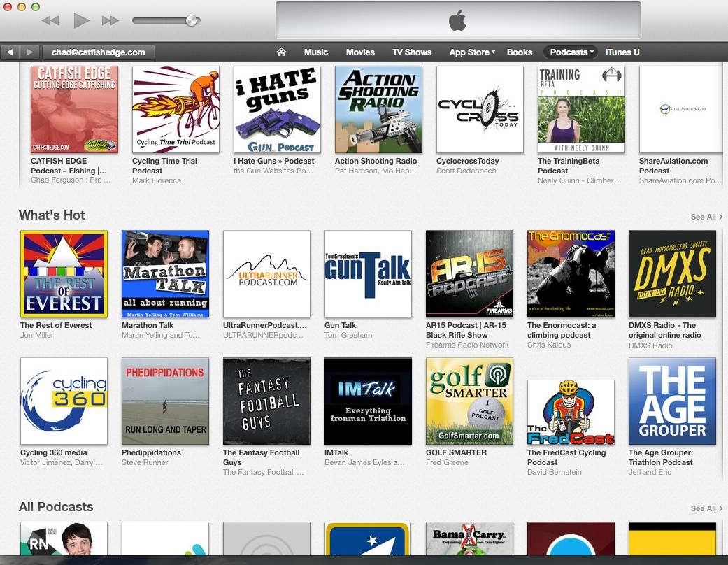Open the Bama Carry podcast artwork
This screenshot has width=728, height=565.
coord(469,538)
